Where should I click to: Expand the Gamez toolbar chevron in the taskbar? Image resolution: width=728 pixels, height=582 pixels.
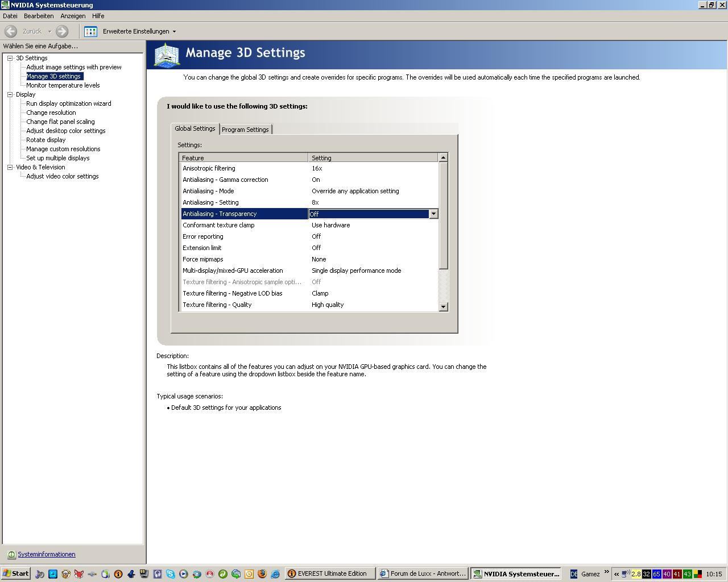click(606, 571)
